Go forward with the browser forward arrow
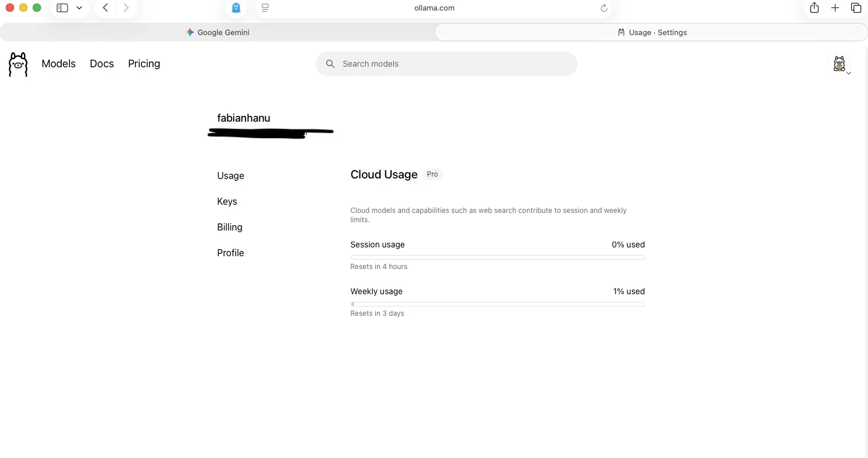868x458 pixels. [126, 8]
